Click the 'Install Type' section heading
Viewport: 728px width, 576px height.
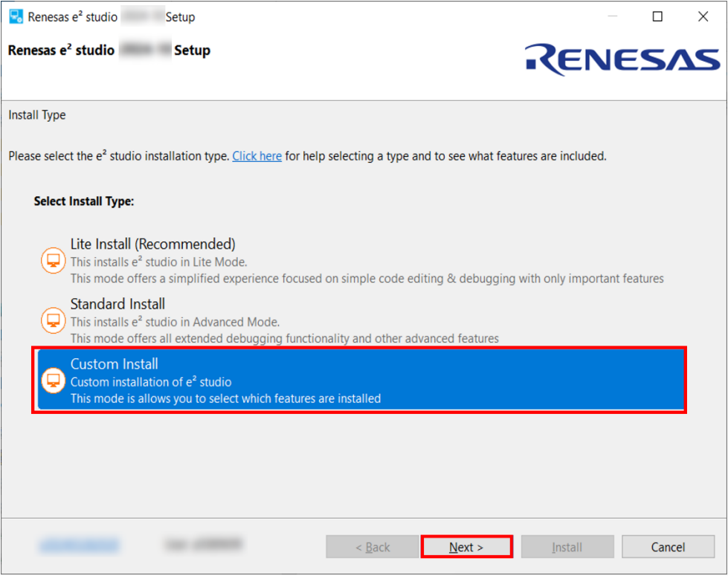click(37, 115)
